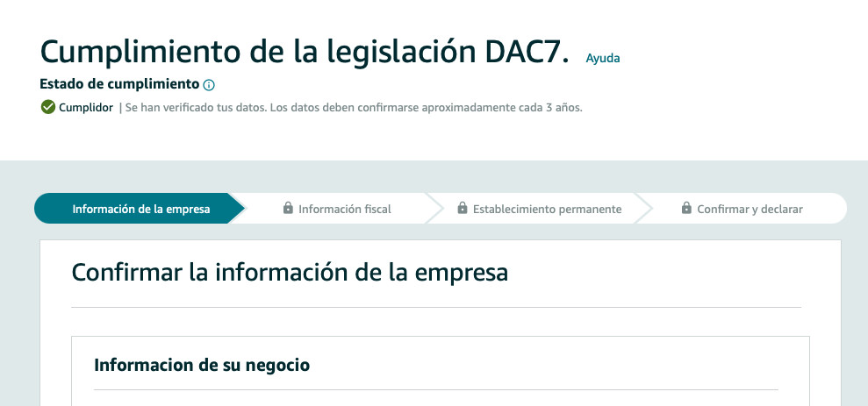This screenshot has width=868, height=406.
Task: Select the Información de la empresa step
Action: (140, 209)
